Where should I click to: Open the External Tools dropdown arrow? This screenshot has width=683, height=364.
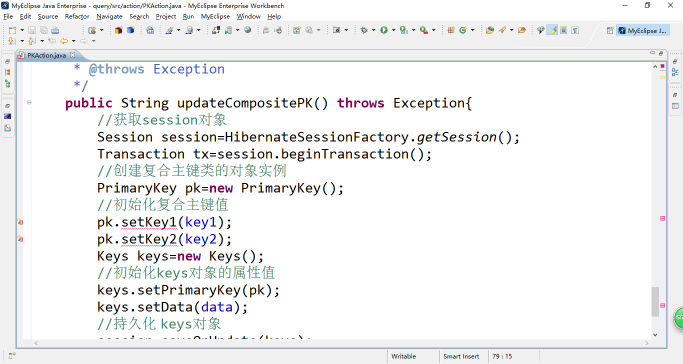(x=433, y=30)
